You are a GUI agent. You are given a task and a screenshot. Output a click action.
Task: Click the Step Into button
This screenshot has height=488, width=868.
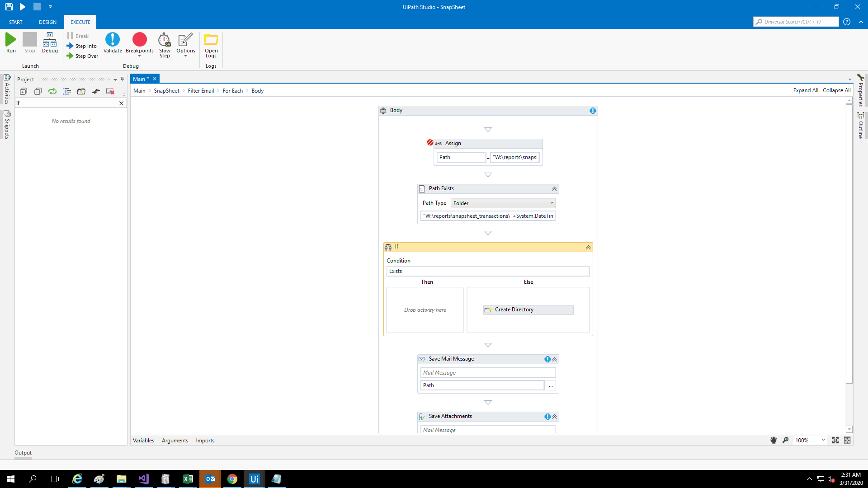pos(82,46)
